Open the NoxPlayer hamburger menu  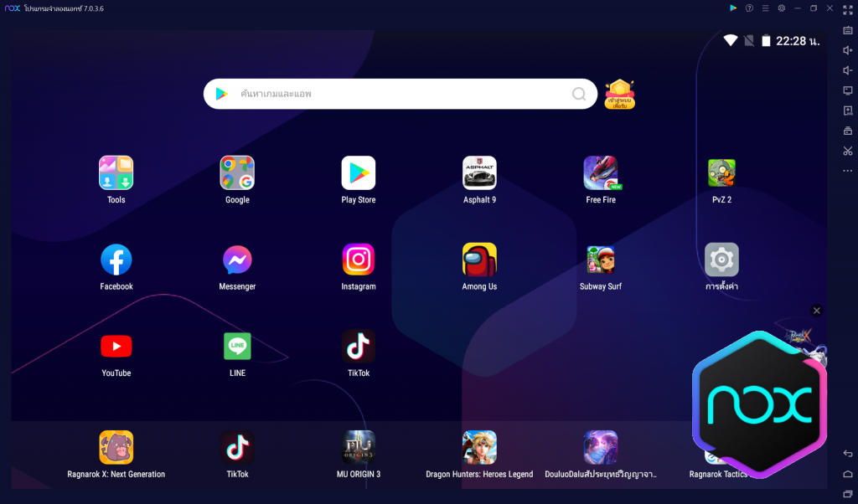coord(765,8)
